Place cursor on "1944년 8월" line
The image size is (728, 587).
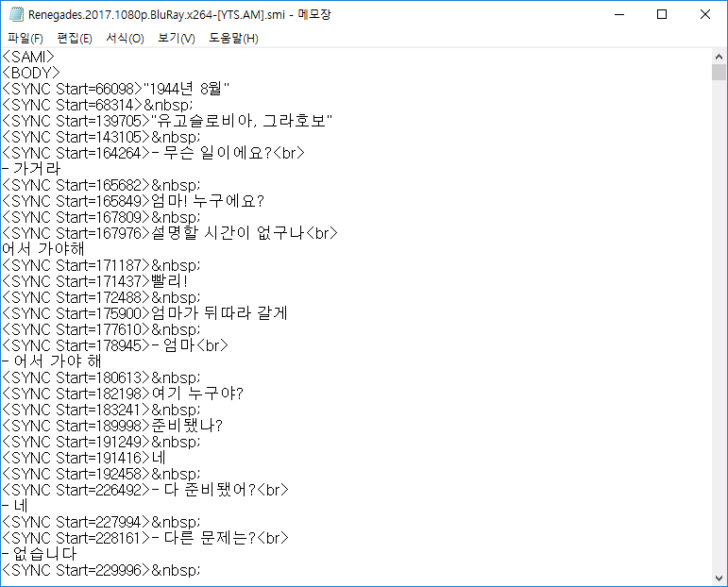[x=115, y=89]
